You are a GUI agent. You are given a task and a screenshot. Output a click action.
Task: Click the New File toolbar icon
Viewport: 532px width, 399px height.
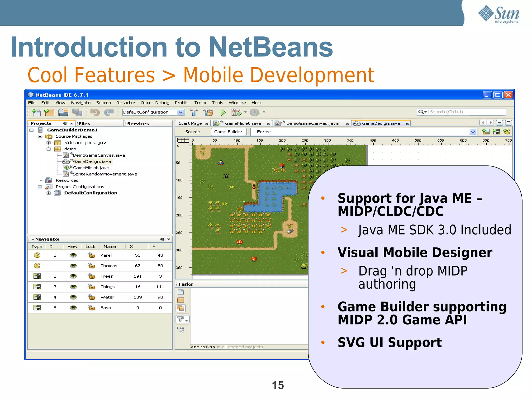pos(36,112)
